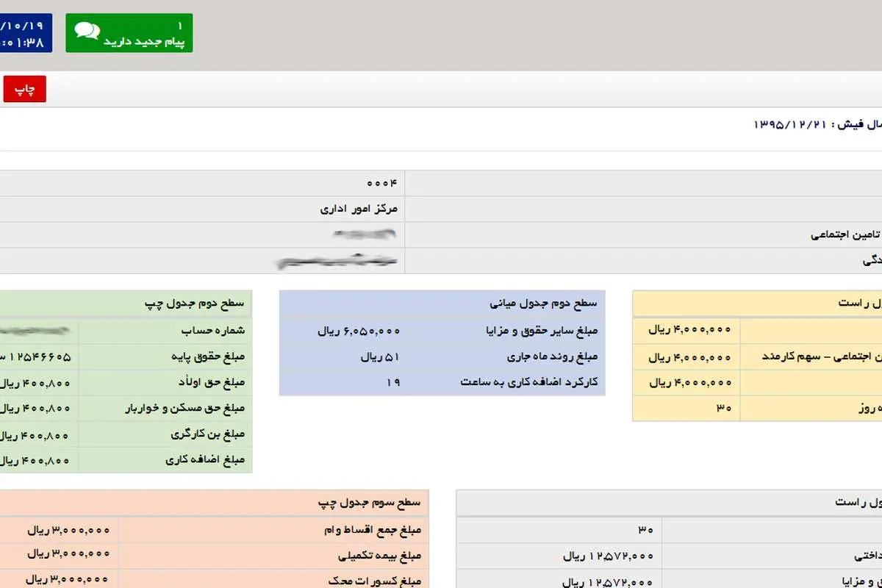Click the 'مبلغ حق اولاد' label

pos(211,382)
